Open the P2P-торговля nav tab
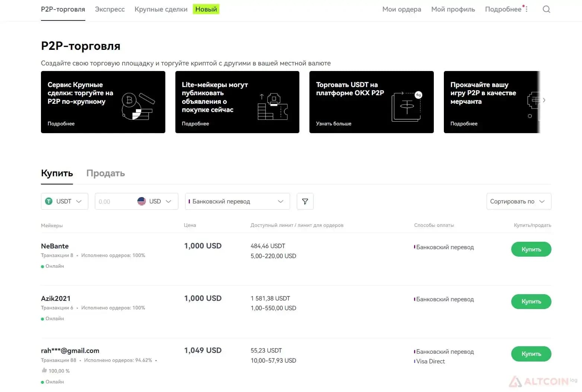 pyautogui.click(x=63, y=9)
